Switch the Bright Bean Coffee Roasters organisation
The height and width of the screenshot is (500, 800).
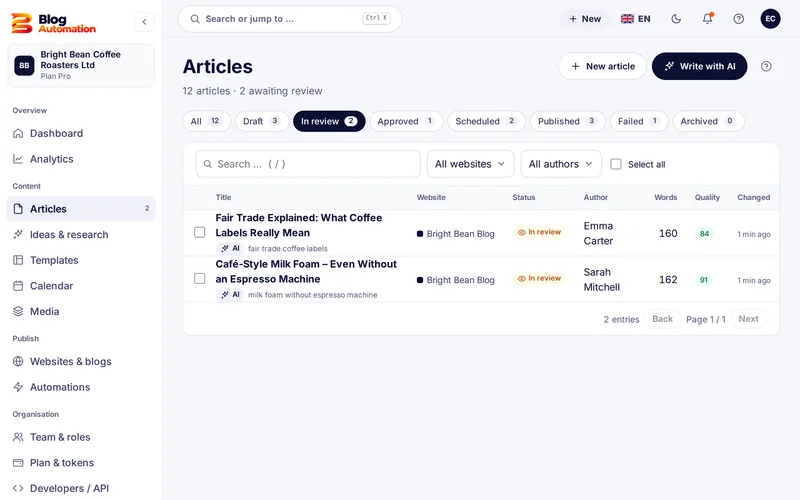click(x=81, y=65)
